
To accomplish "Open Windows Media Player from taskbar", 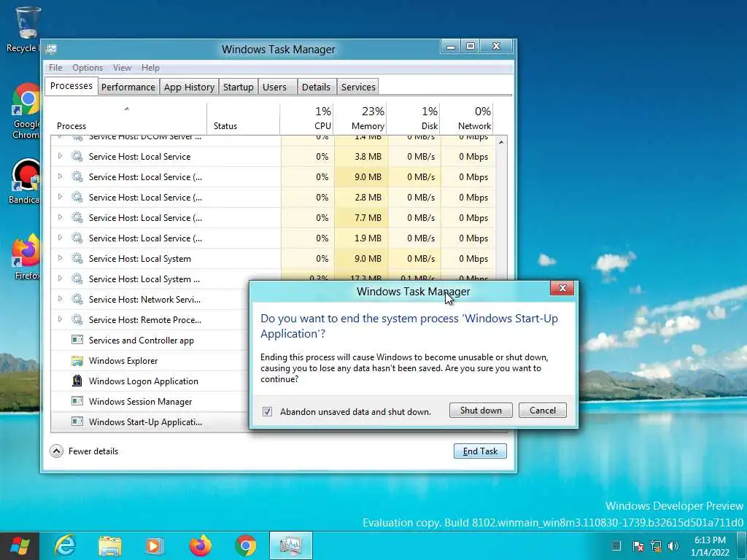I will coord(153,545).
